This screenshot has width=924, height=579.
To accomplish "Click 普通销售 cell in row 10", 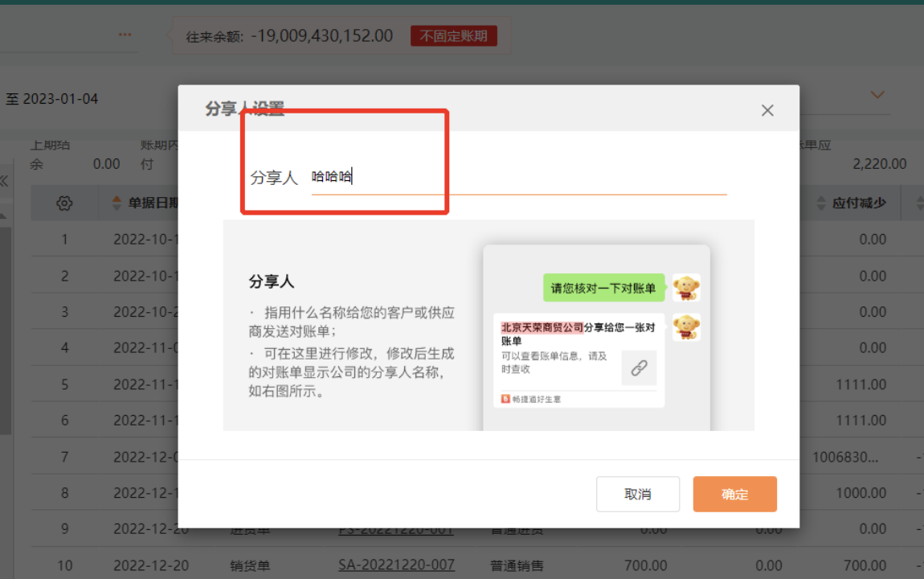I will (x=517, y=565).
